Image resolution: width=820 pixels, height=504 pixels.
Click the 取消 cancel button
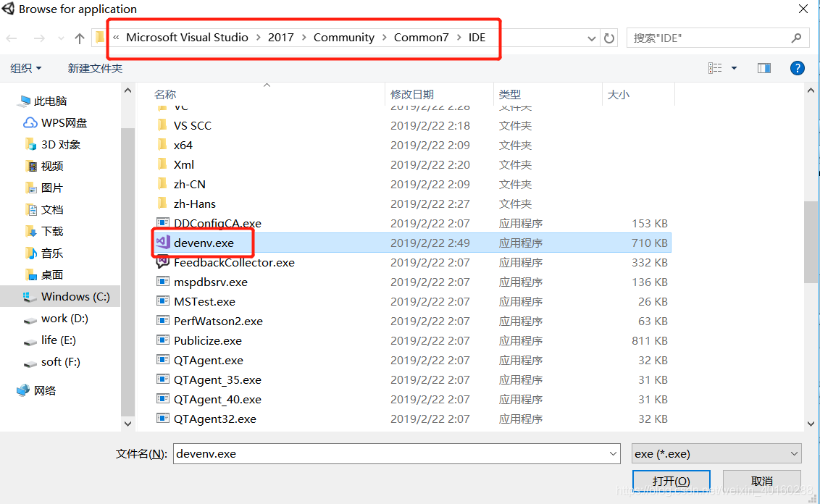pos(762,481)
